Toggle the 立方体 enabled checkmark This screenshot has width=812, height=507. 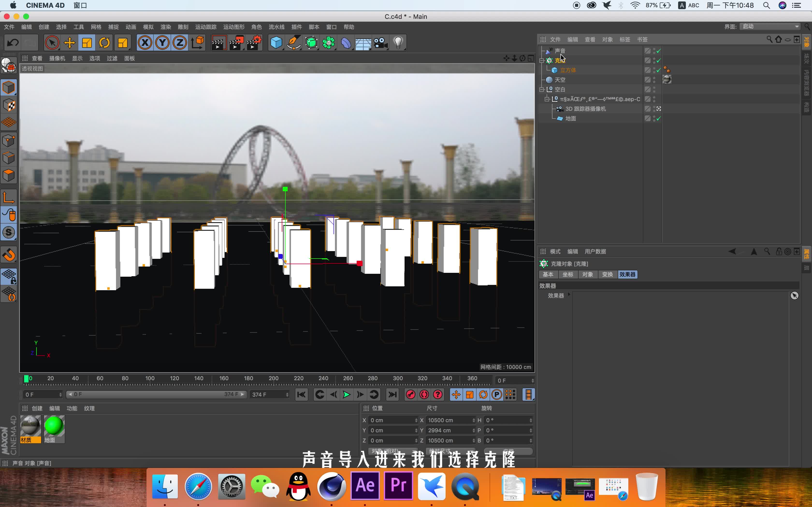point(659,70)
